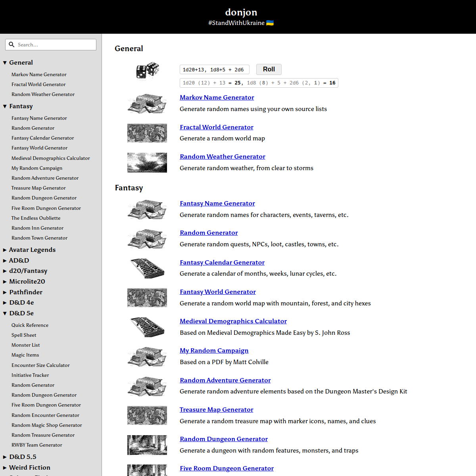
Task: Click the magnifier icon in the search box
Action: click(12, 45)
